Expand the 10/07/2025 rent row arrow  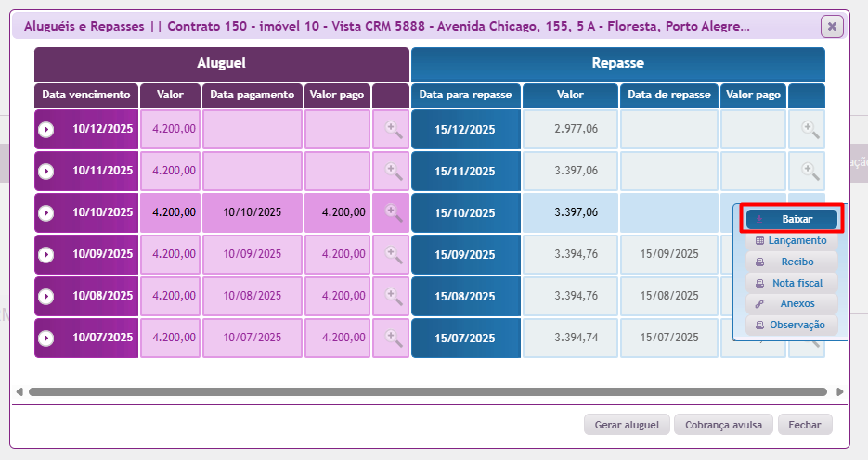click(46, 339)
